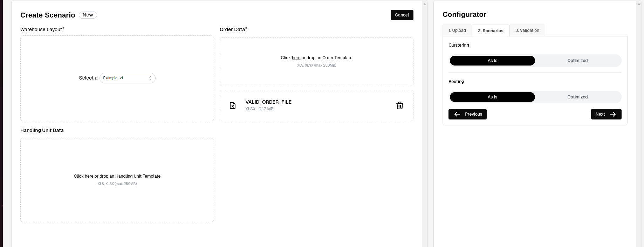
Task: Select the 2. Scenarios tab
Action: (x=491, y=31)
